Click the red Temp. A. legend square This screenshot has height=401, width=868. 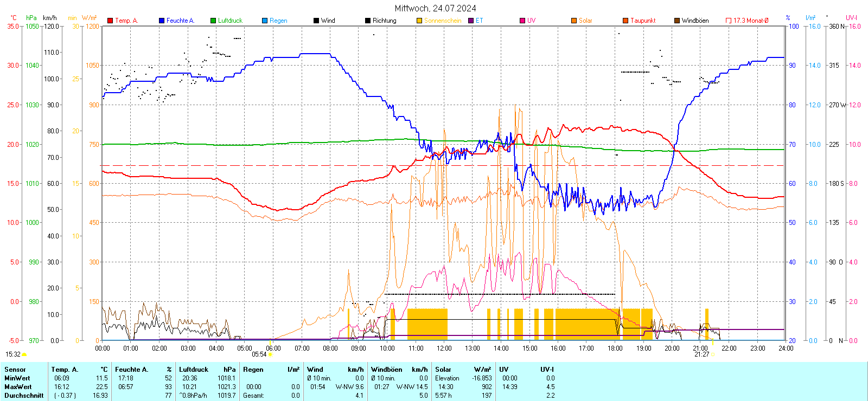click(110, 21)
